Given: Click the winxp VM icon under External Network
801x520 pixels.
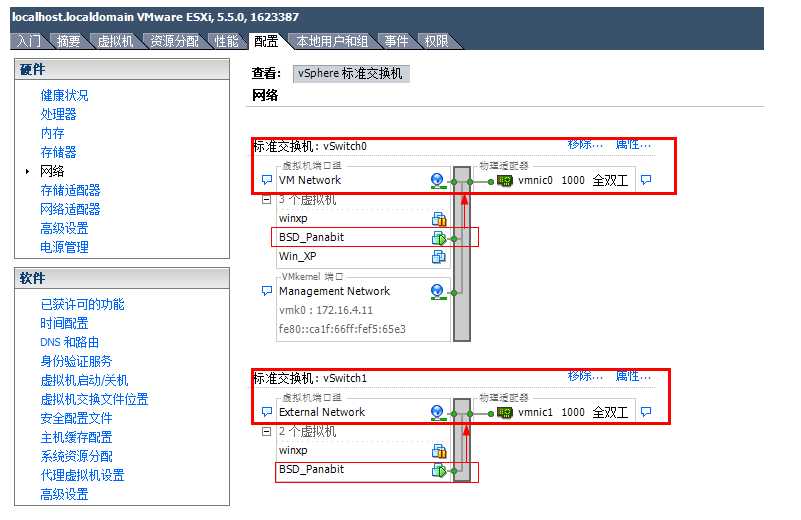Looking at the screenshot, I should click(x=439, y=451).
